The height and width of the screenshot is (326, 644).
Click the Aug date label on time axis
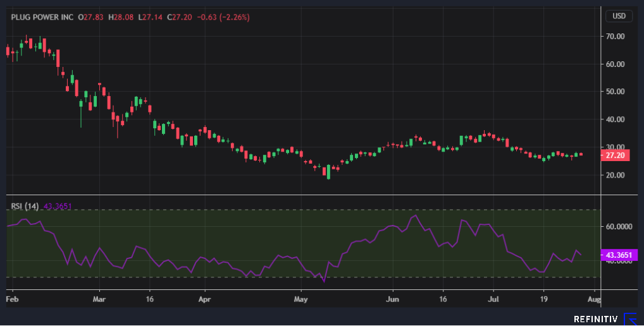pos(594,299)
